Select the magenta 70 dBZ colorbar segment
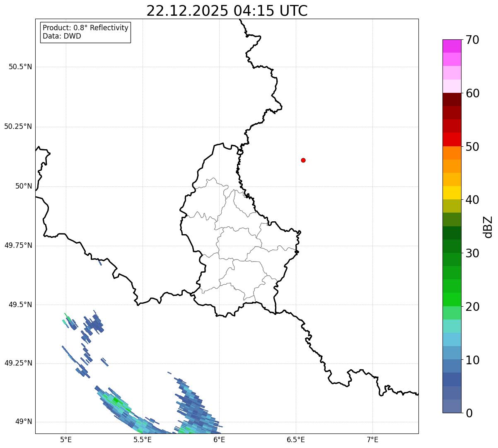The width and height of the screenshot is (498, 448). pos(452,46)
